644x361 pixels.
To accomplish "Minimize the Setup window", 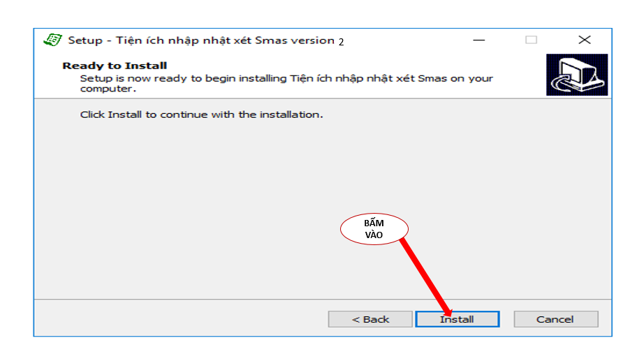I will 478,40.
